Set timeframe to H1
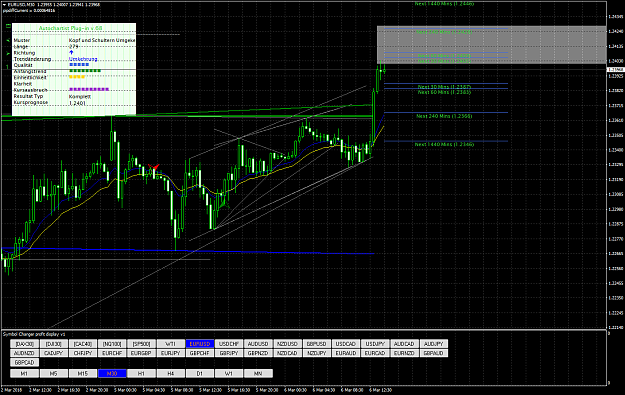 [x=142, y=373]
